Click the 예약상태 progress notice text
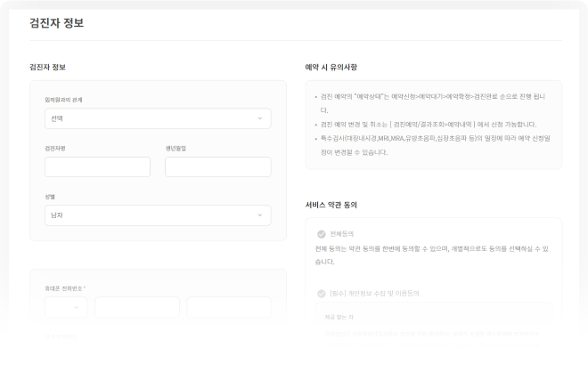Image resolution: width=588 pixels, height=373 pixels. [432, 103]
